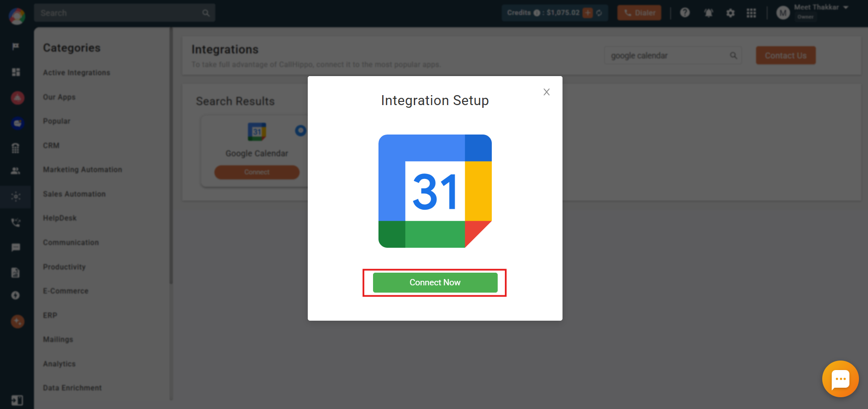Viewport: 868px width, 409px height.
Task: Click the Contact Us button
Action: pyautogui.click(x=786, y=55)
